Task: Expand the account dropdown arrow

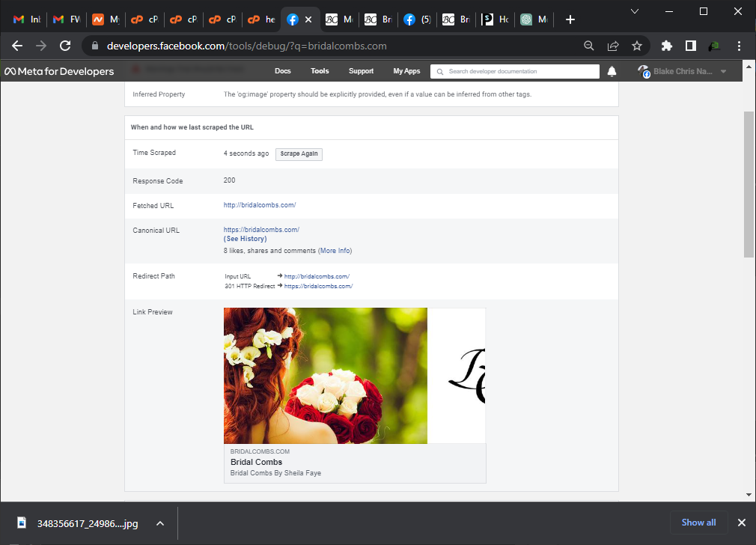Action: tap(723, 71)
